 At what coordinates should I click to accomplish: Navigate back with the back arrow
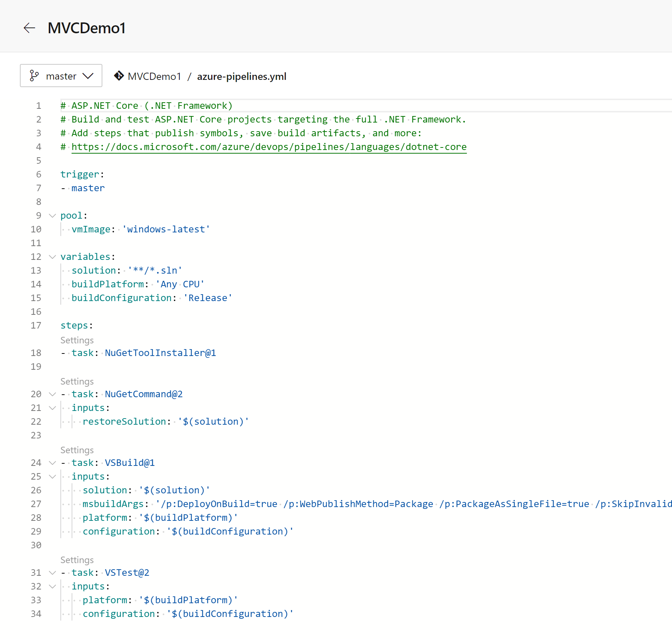pos(29,28)
